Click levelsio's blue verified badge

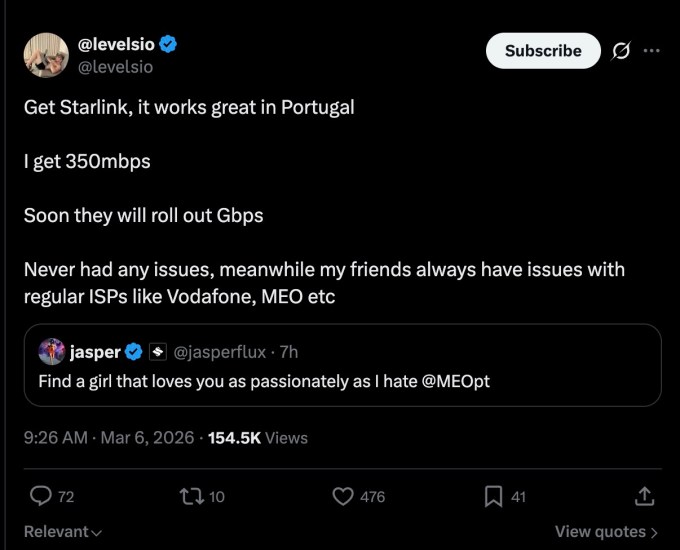pyautogui.click(x=170, y=44)
